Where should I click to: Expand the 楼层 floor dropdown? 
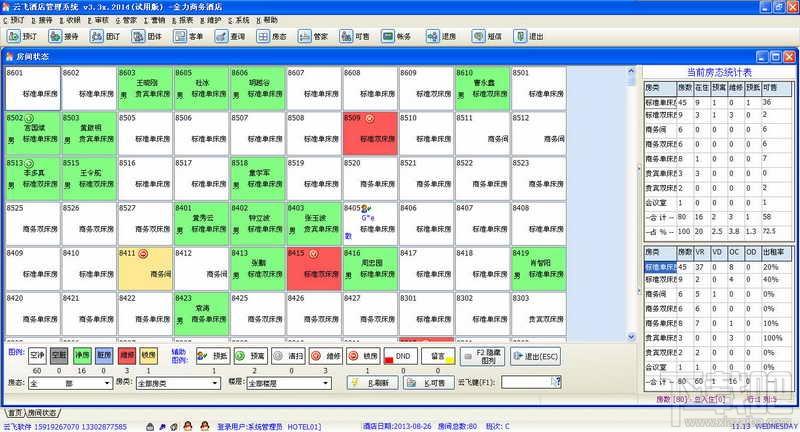[x=289, y=383]
